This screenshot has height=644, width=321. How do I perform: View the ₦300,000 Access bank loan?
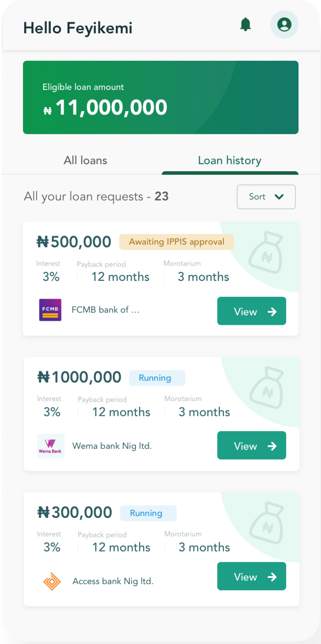(251, 576)
